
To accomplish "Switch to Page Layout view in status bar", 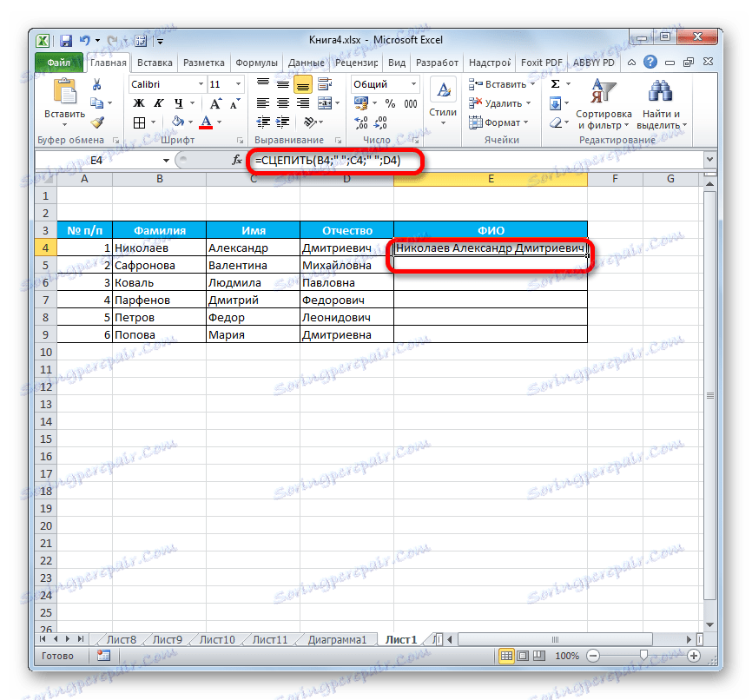I will (523, 656).
